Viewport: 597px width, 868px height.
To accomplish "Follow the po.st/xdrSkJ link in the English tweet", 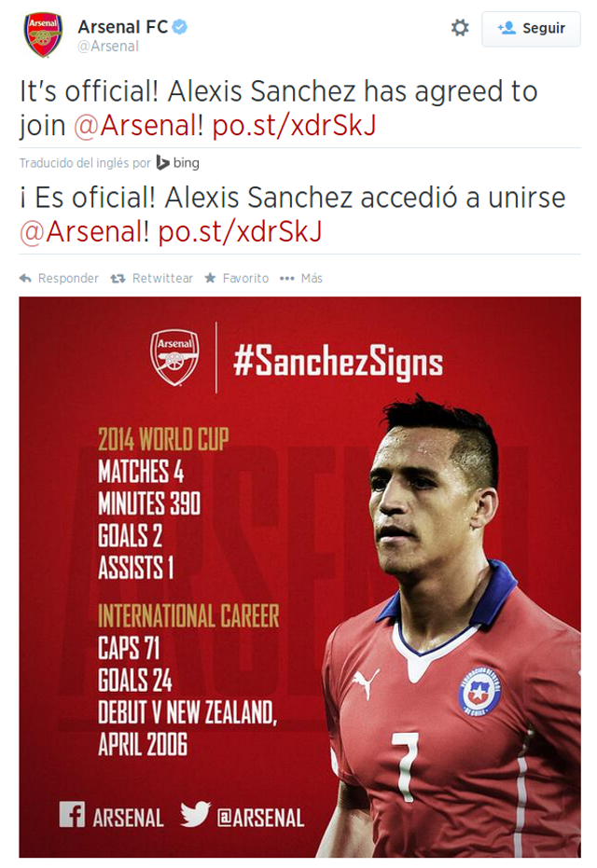I will [x=295, y=125].
